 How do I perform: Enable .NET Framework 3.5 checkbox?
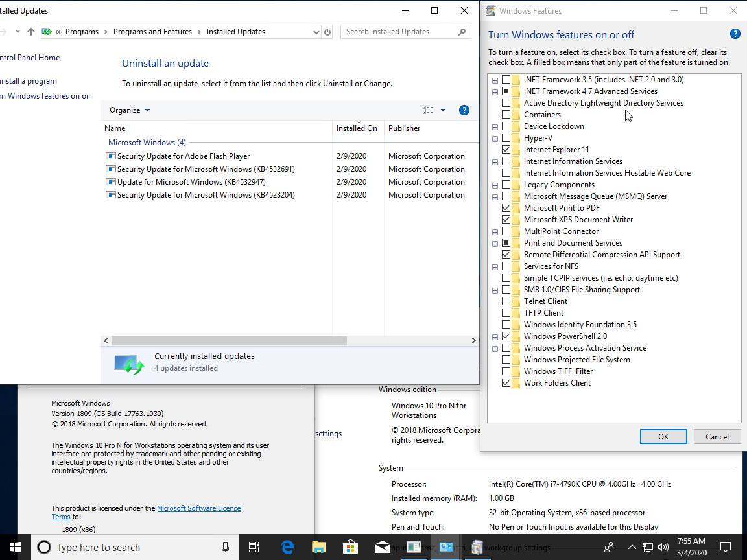506,80
